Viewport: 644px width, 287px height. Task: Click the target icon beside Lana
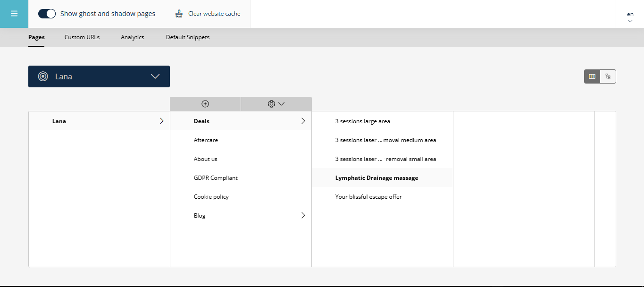click(42, 76)
